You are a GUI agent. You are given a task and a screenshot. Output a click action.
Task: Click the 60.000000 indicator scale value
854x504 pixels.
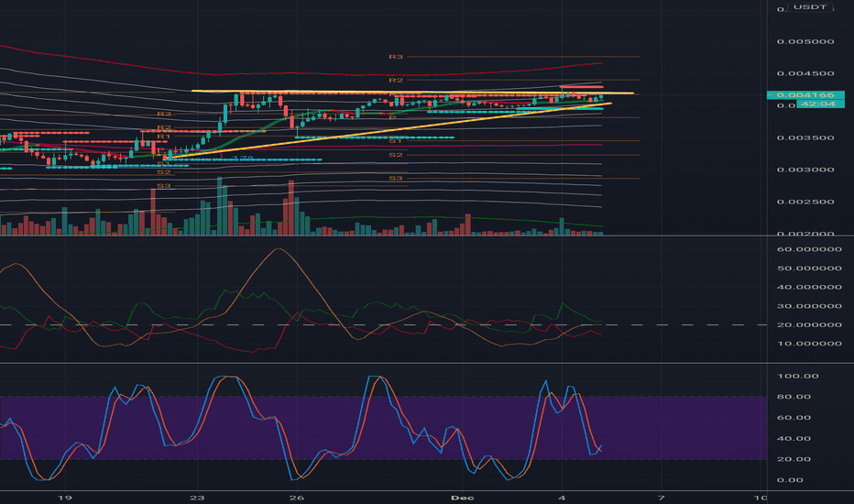(x=809, y=249)
